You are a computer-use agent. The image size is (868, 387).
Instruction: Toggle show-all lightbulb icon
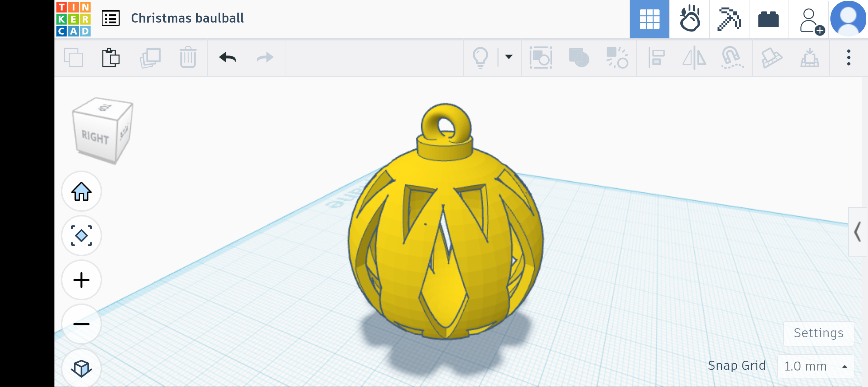click(x=480, y=58)
